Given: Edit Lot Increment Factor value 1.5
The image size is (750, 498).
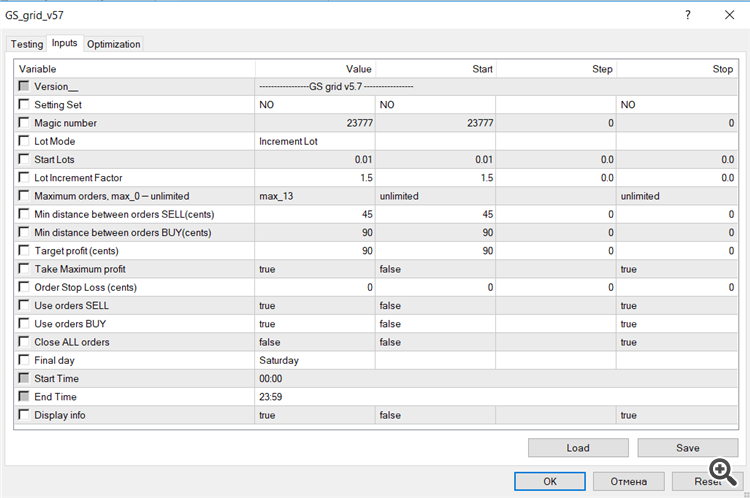Looking at the screenshot, I should [315, 177].
